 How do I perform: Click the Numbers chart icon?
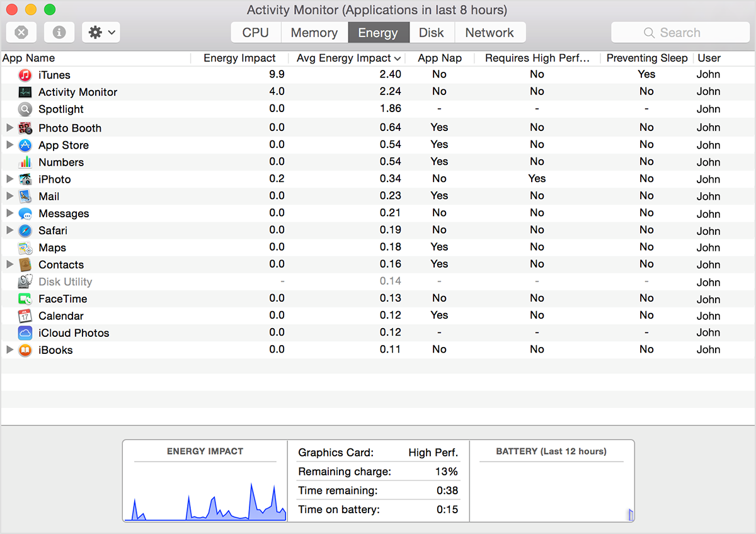[x=25, y=162]
